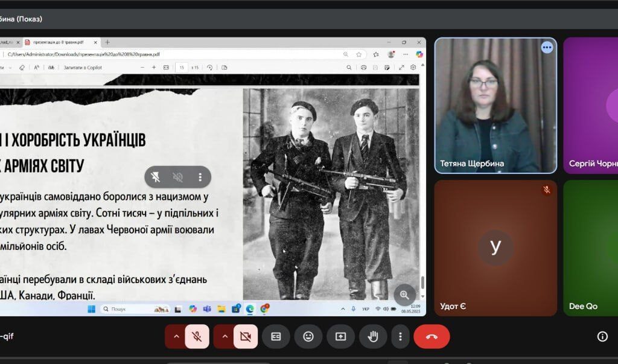Select the PDF erase tool
Screen dimensions: 618x364
pos(22,68)
